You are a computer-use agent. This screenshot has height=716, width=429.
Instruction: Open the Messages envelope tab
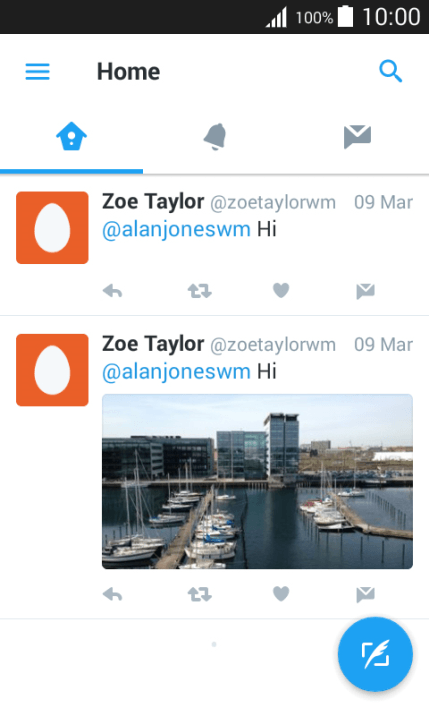[x=357, y=137]
